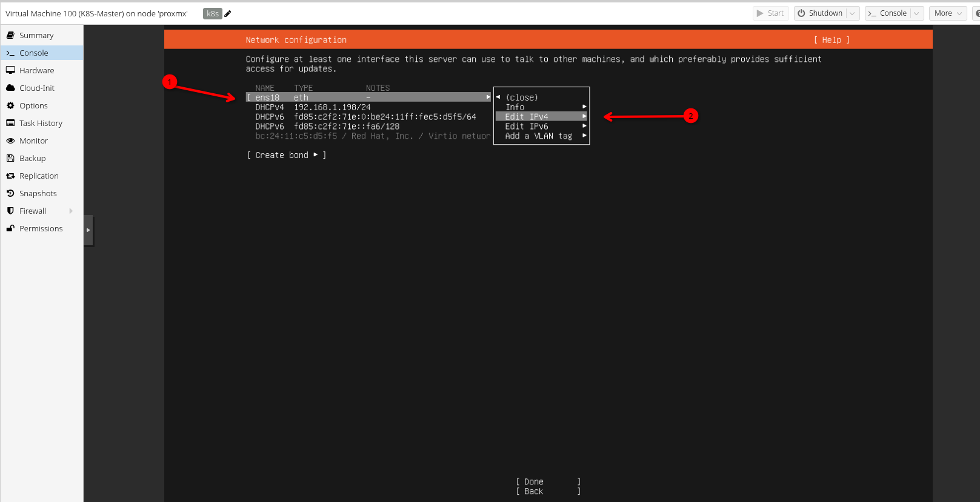Click Done in the installer
The image size is (980, 502).
click(x=548, y=482)
